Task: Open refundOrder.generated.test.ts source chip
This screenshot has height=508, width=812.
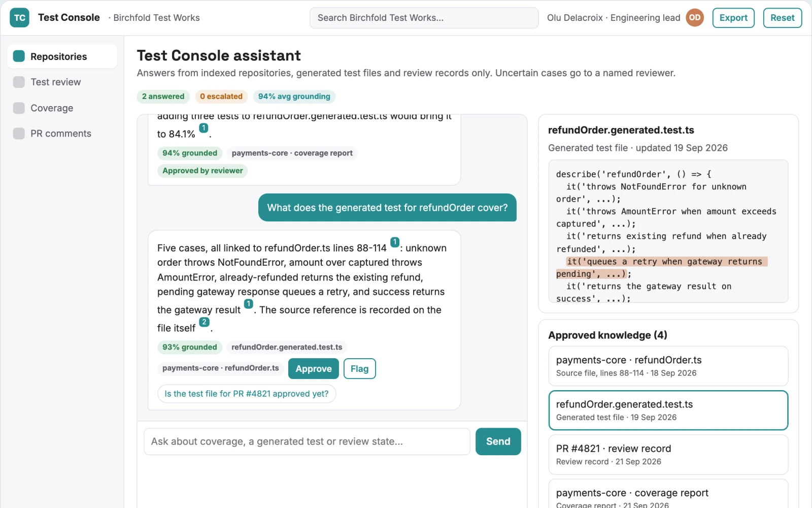Action: coord(287,347)
